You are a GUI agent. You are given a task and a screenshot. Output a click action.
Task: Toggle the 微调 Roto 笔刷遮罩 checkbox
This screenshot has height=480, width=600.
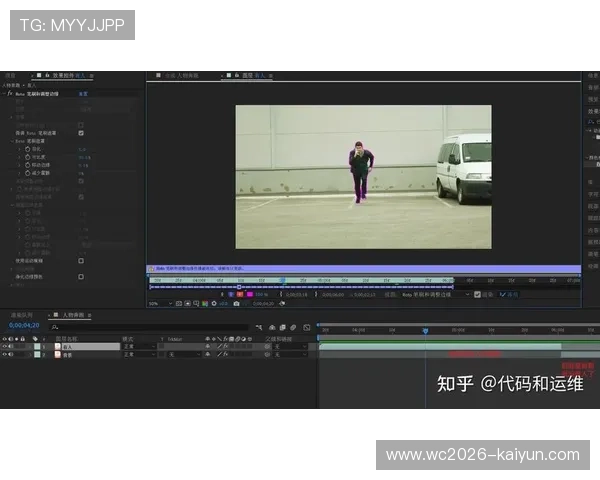coord(81,133)
